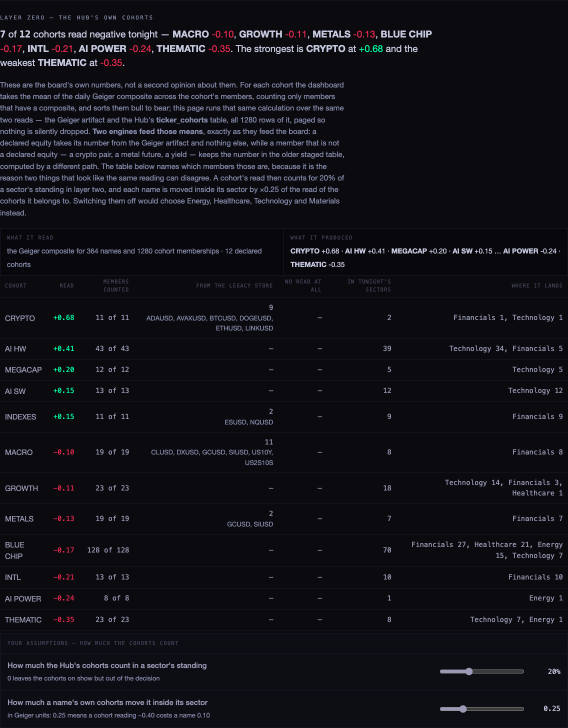Click the FROM THE LEGACY STORE column header
Viewport: 568px width, 728px height.
tap(234, 285)
